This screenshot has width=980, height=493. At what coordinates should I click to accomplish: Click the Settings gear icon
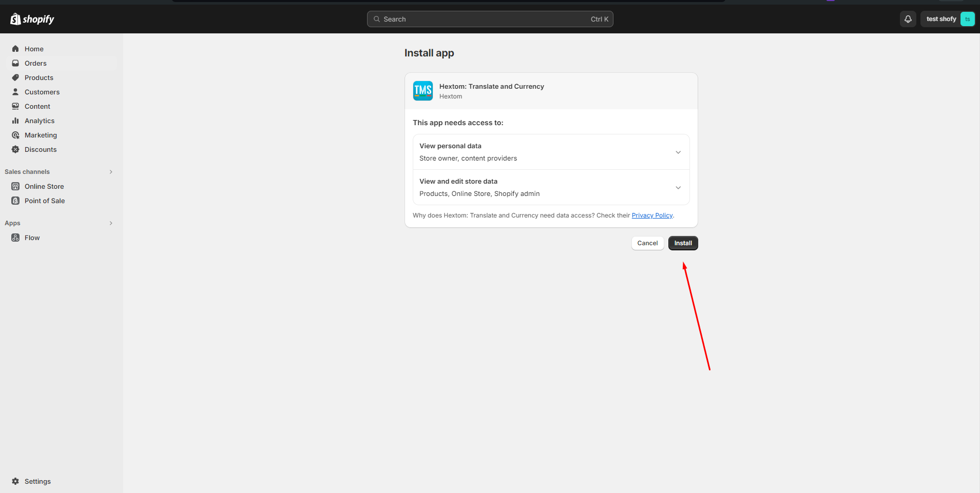pyautogui.click(x=15, y=481)
